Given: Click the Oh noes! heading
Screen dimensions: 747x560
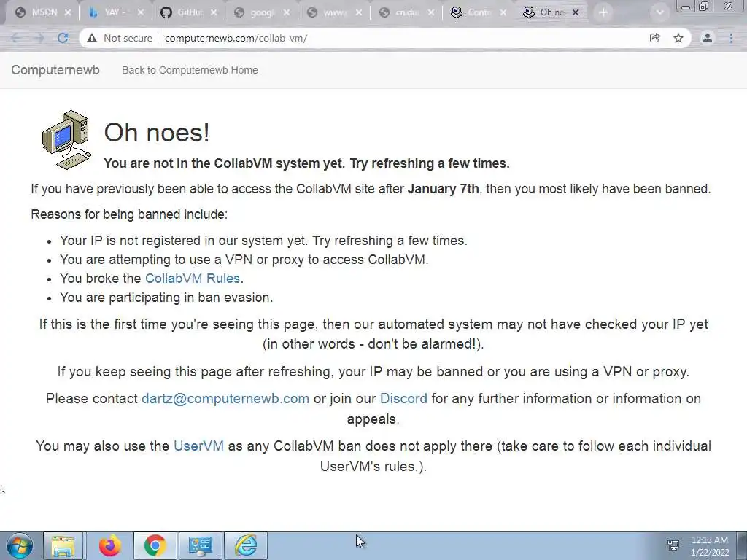Looking at the screenshot, I should tap(157, 132).
